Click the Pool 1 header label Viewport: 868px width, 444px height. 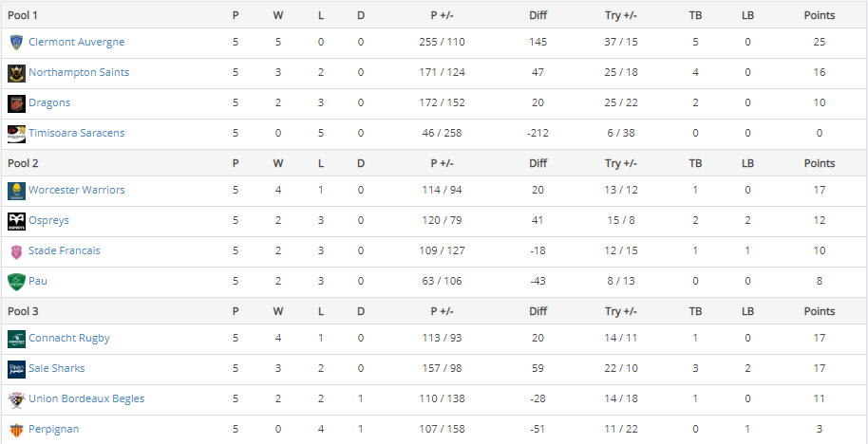click(23, 15)
